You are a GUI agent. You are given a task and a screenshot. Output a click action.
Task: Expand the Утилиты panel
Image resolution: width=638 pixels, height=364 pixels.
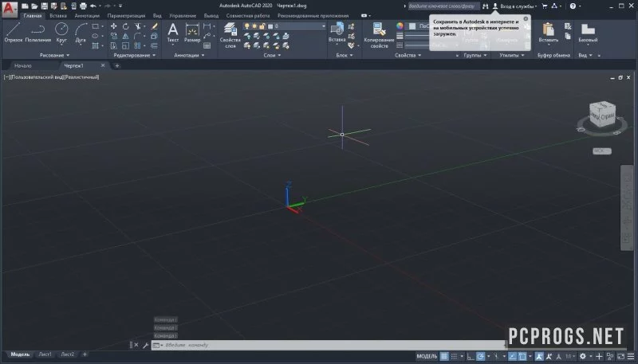511,55
